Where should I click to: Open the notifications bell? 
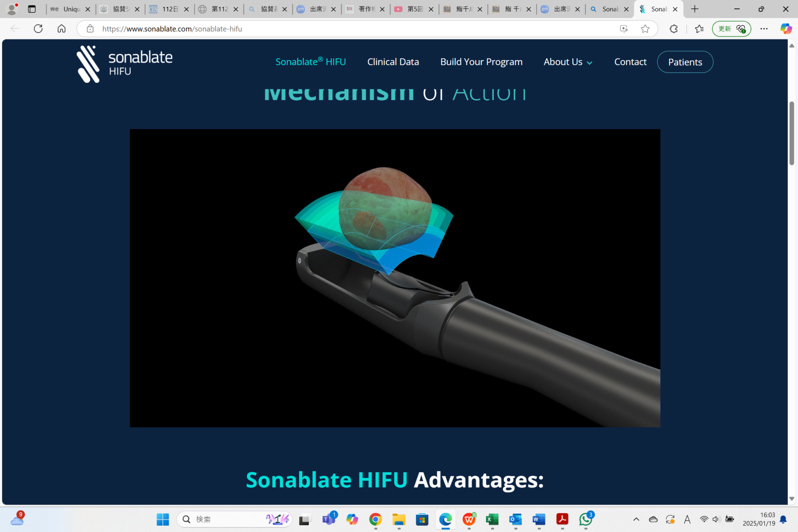point(783,519)
